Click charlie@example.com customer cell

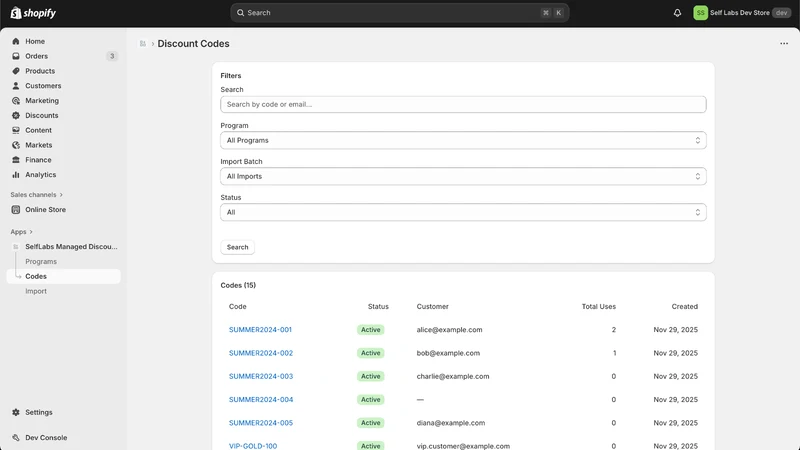coord(453,377)
